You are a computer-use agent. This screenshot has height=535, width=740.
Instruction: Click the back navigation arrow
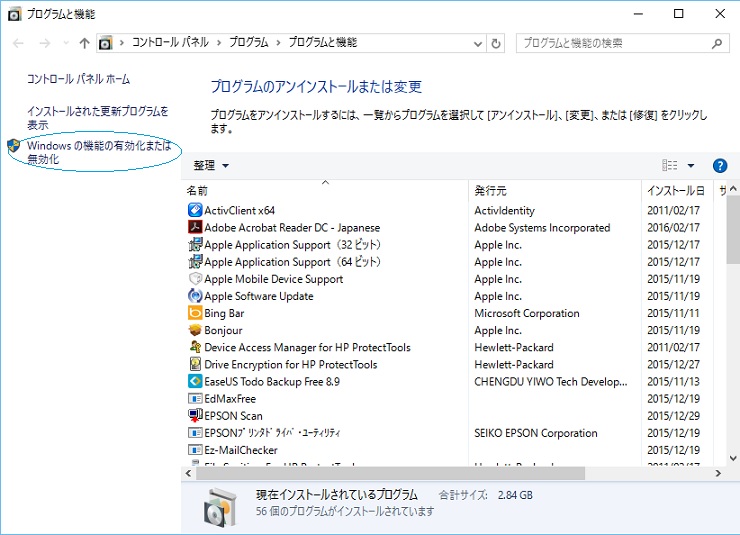pyautogui.click(x=18, y=43)
